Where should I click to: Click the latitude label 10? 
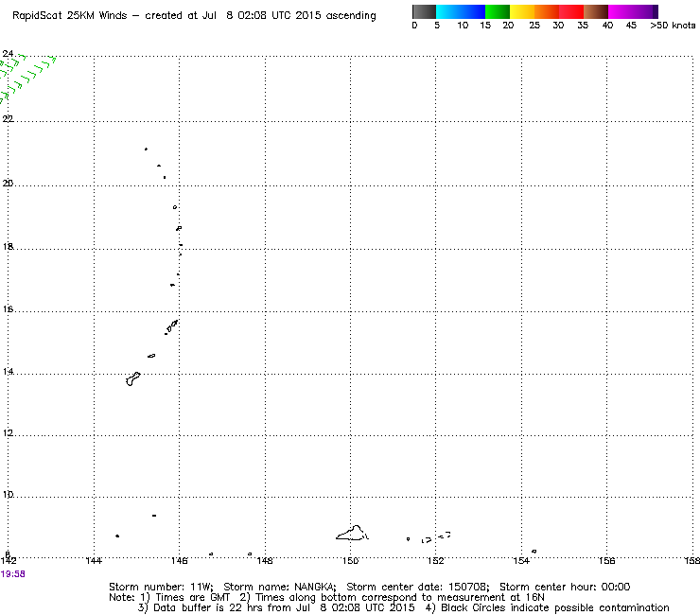(8, 495)
